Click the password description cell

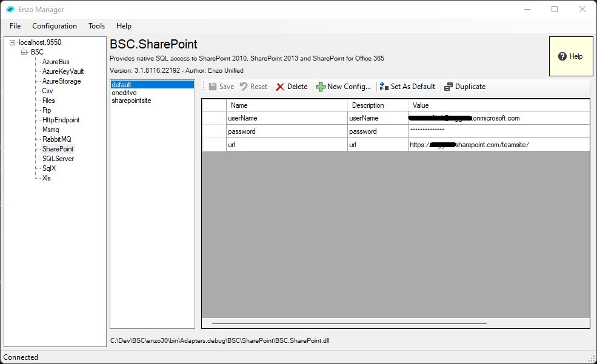[x=378, y=131]
